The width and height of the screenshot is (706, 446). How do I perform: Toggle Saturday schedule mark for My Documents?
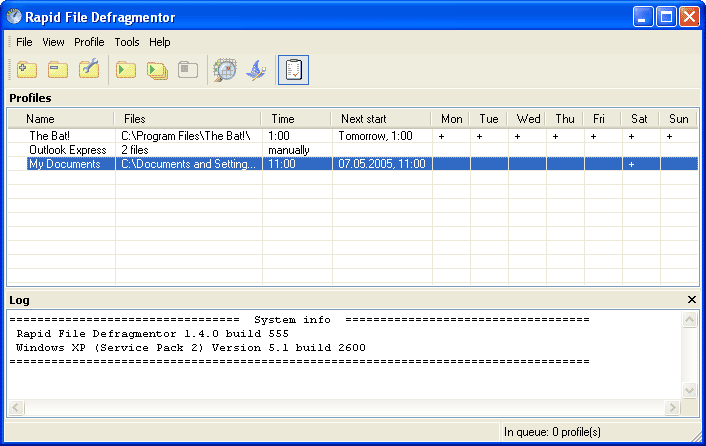tap(631, 164)
